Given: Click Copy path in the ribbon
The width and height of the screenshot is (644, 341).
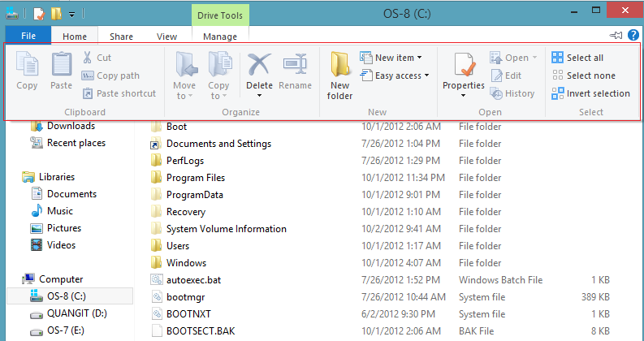Looking at the screenshot, I should [x=111, y=76].
